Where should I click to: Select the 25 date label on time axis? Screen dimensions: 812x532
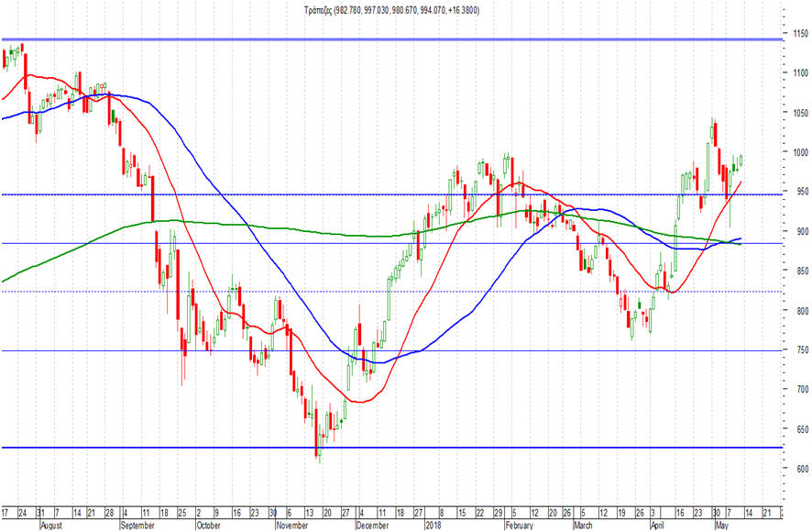tap(181, 513)
